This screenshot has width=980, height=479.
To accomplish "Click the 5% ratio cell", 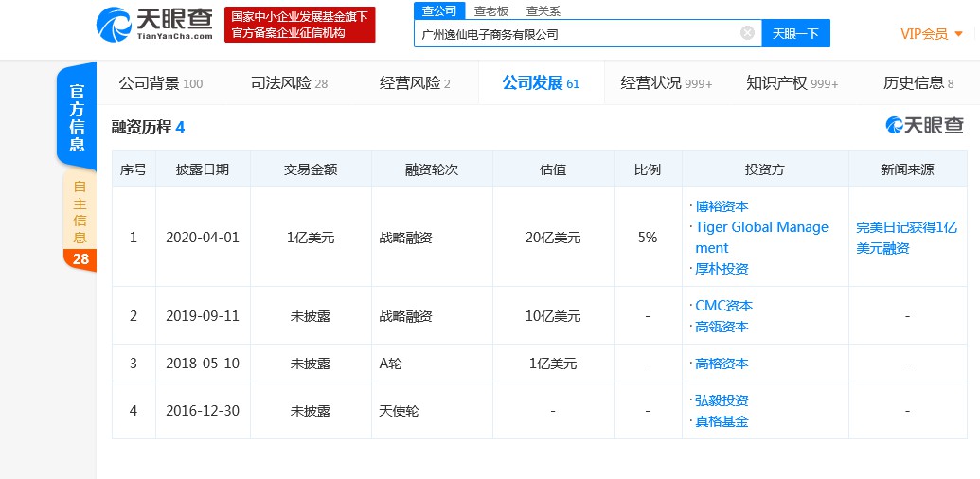I will (648, 238).
